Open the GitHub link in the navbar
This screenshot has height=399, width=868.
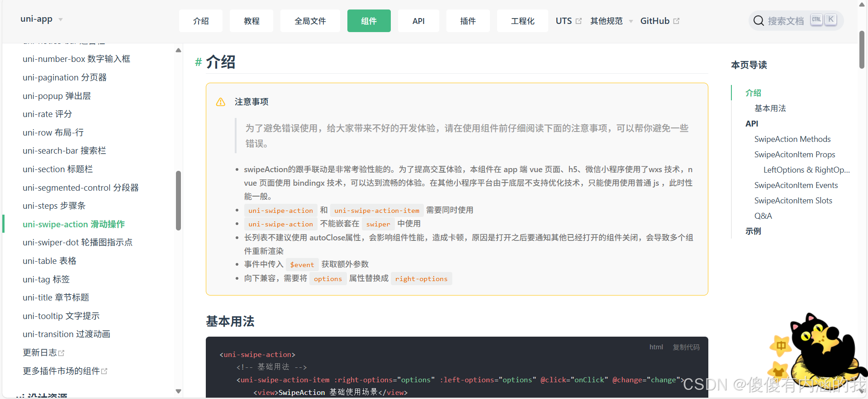(660, 21)
